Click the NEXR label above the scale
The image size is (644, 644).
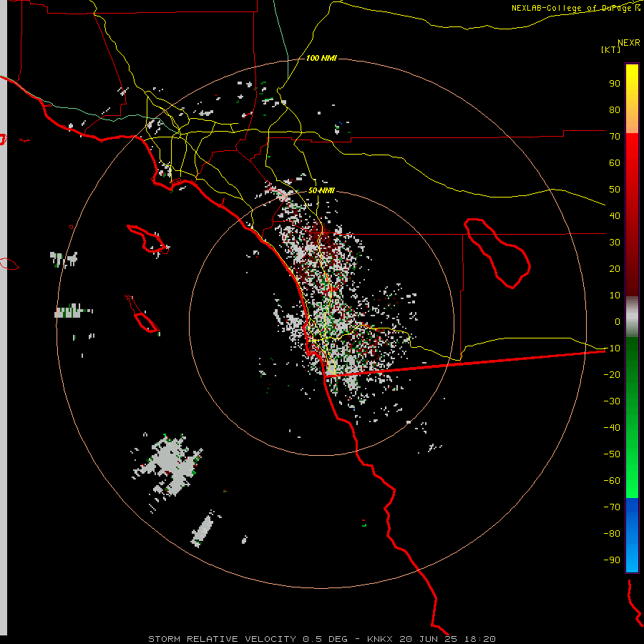coord(628,43)
